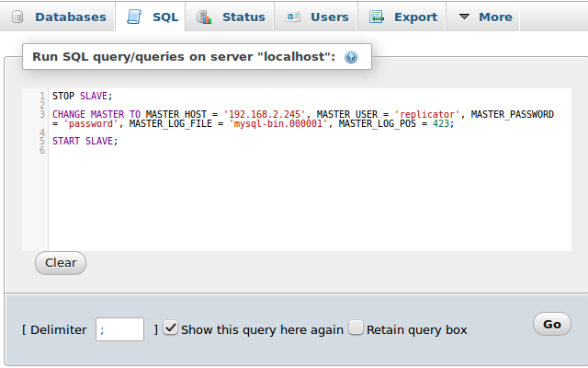
Task: Open the SQL query help icon
Action: 351,57
